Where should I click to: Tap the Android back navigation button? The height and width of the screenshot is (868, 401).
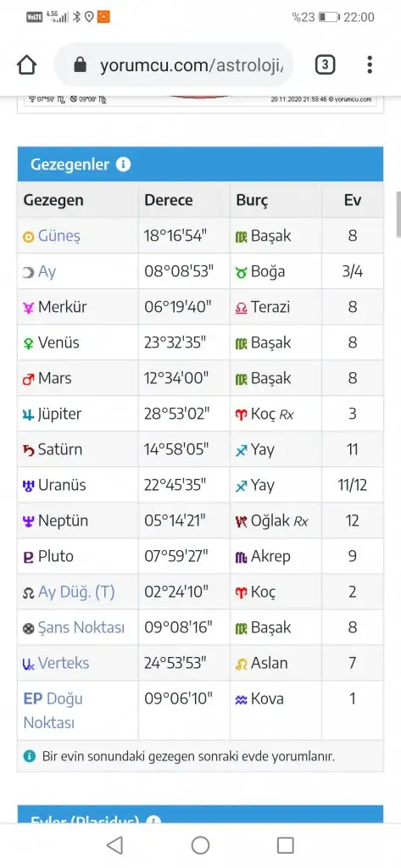coord(114,845)
